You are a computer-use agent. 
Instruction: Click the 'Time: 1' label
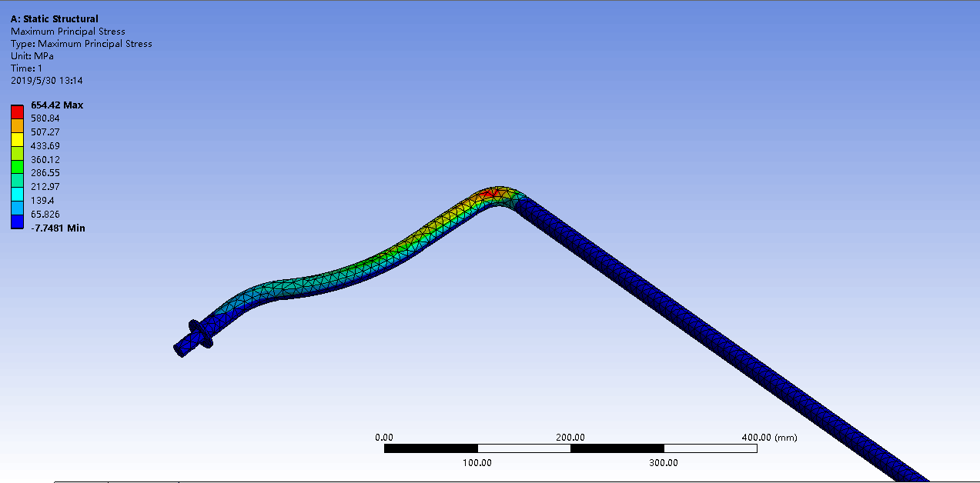point(27,68)
